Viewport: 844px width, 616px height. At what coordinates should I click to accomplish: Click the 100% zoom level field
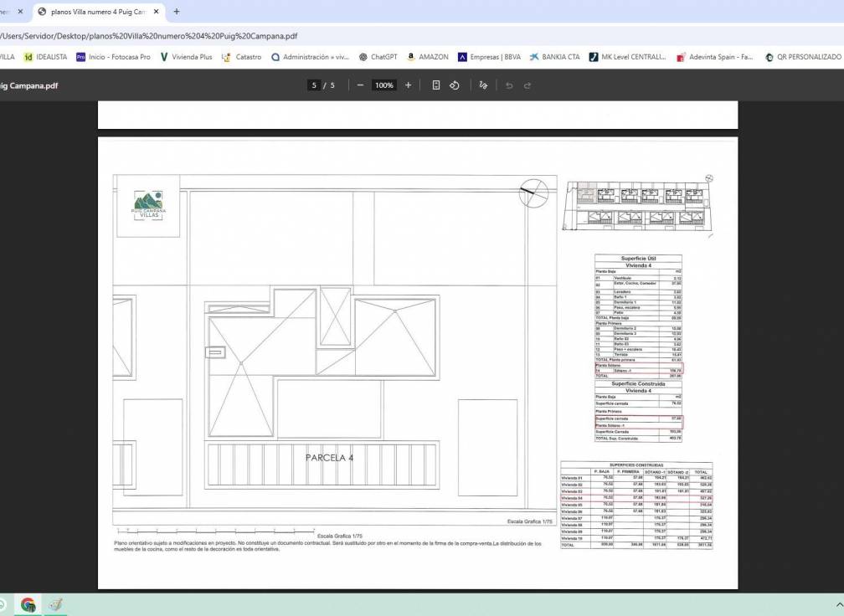tap(384, 85)
